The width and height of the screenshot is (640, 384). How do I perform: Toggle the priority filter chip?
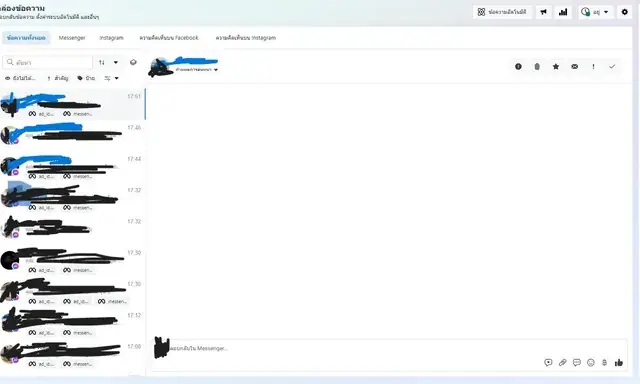(x=58, y=78)
